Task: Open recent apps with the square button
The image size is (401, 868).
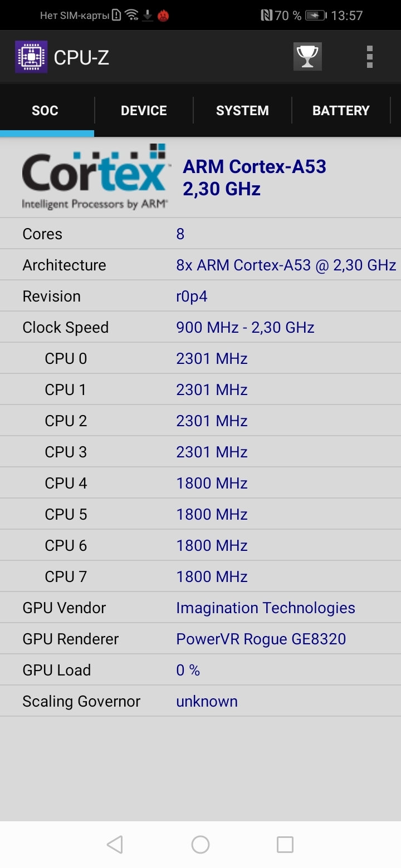Action: tap(285, 844)
